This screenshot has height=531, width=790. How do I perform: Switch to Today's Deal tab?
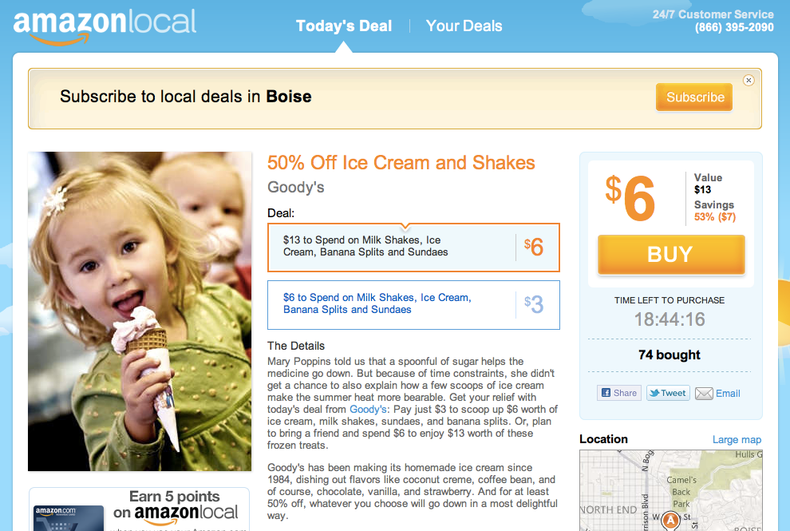(x=344, y=26)
